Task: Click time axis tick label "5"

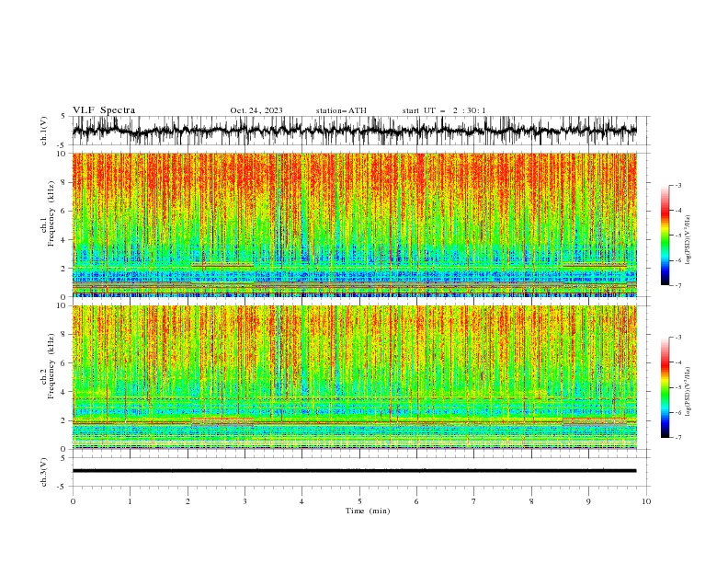Action: click(x=359, y=501)
